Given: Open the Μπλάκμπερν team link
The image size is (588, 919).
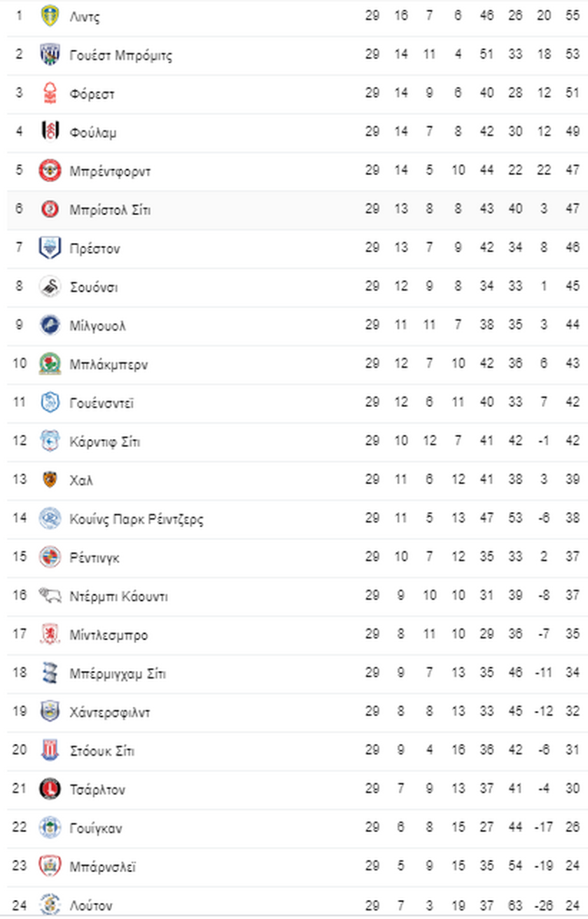Looking at the screenshot, I should [108, 364].
